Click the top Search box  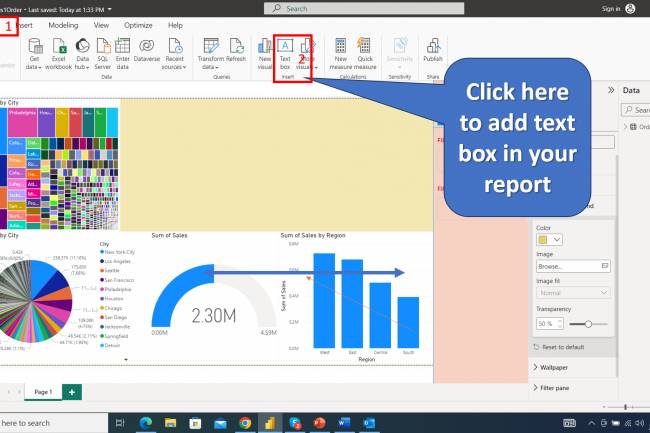364,8
